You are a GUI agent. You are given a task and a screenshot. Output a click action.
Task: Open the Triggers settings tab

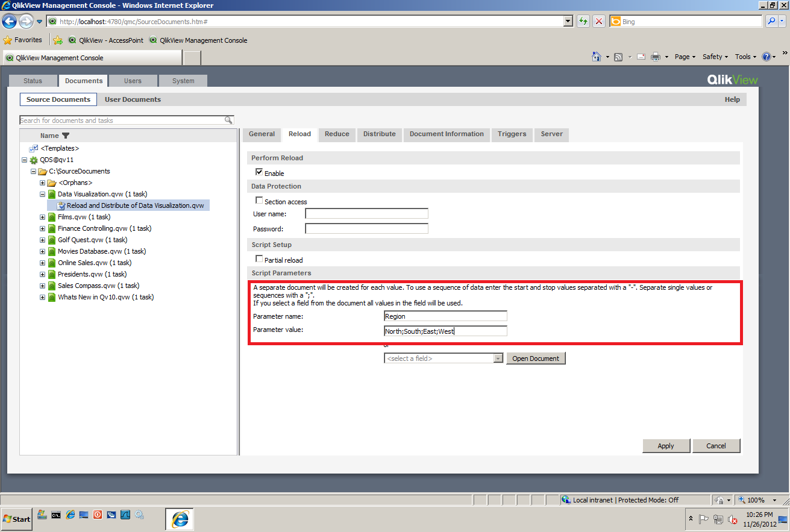point(512,134)
